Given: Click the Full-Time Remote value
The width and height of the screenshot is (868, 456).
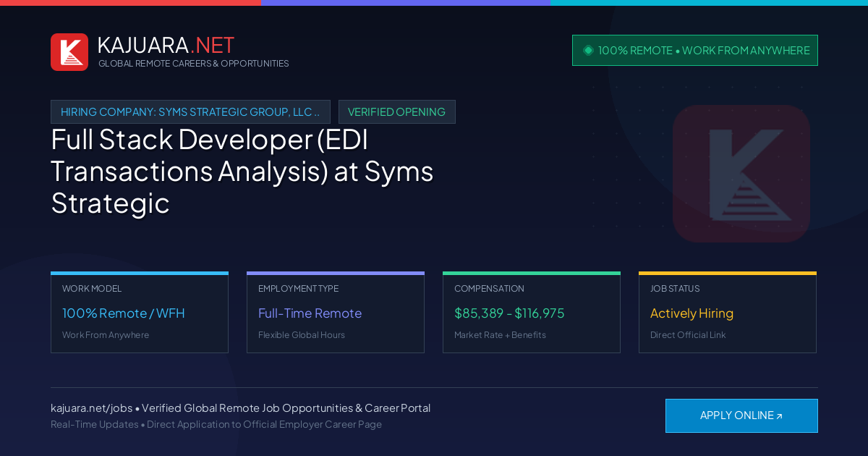Looking at the screenshot, I should click(x=310, y=313).
